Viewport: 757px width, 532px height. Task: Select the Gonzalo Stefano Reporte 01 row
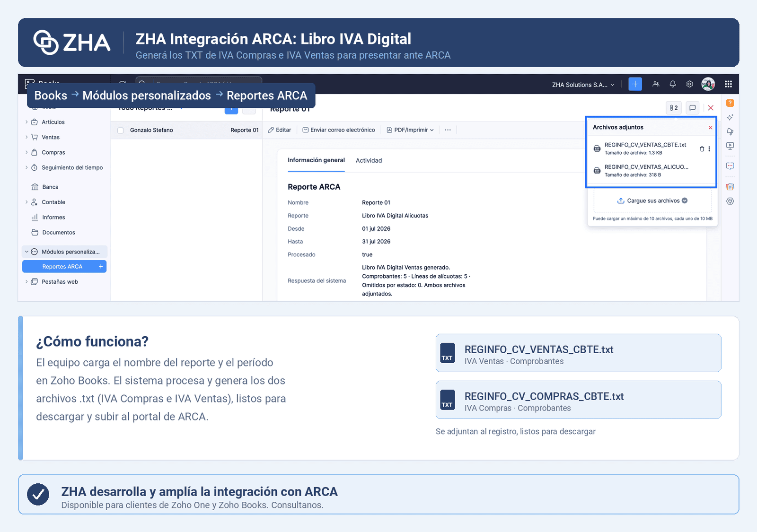(x=186, y=130)
